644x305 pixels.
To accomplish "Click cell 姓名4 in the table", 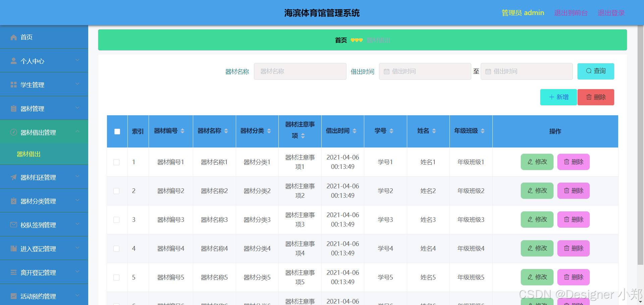I will (428, 248).
